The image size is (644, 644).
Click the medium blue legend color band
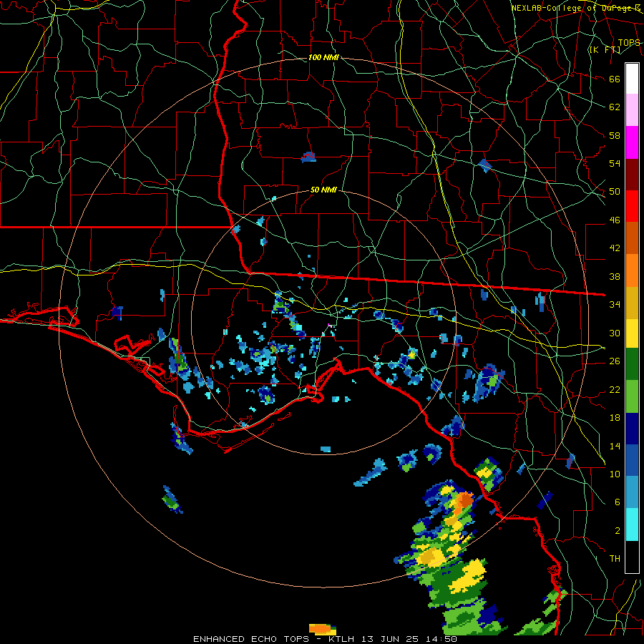(x=632, y=460)
